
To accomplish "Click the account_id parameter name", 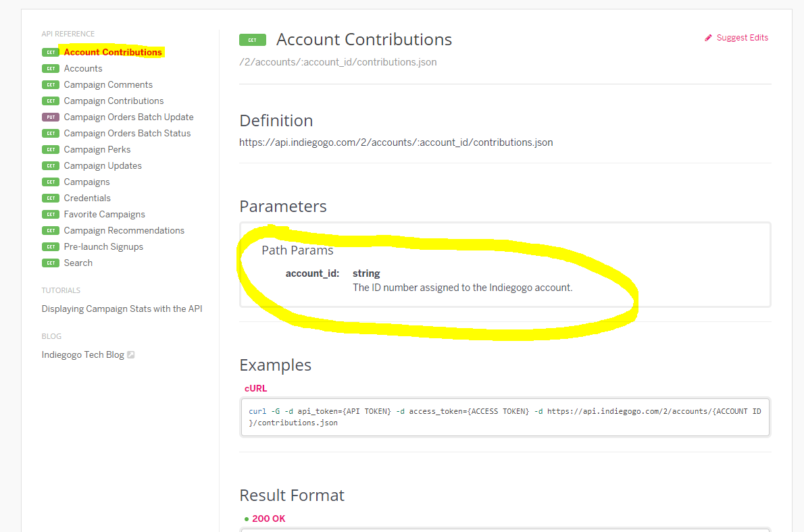I will (x=312, y=273).
